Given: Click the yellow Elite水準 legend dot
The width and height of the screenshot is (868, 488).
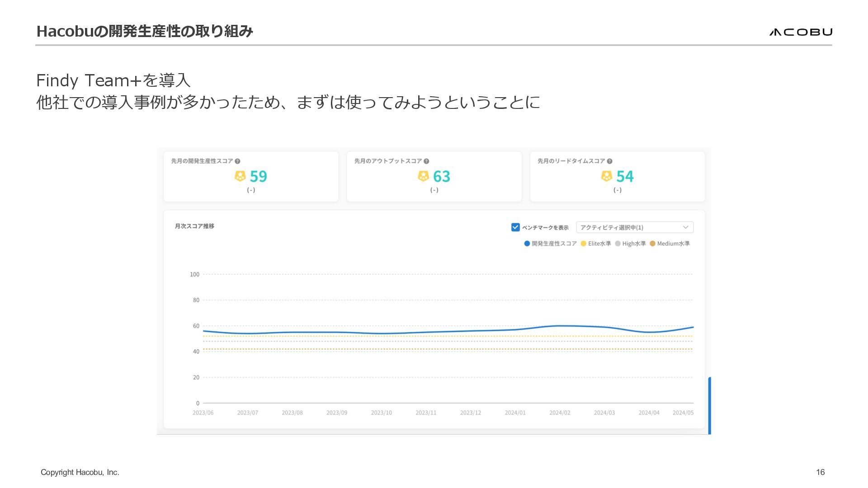Looking at the screenshot, I should coord(583,244).
